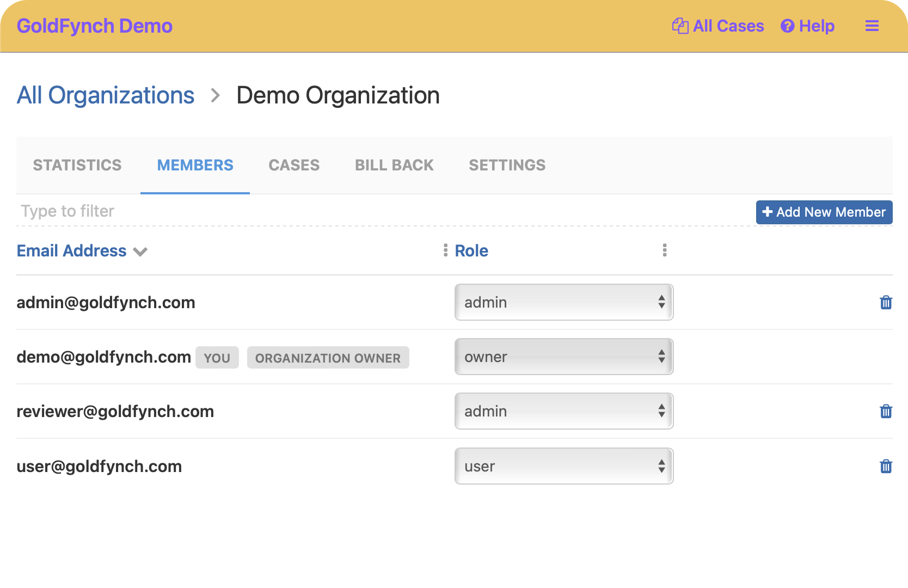Open Email Address column options menu
The image size is (908, 588).
445,250
